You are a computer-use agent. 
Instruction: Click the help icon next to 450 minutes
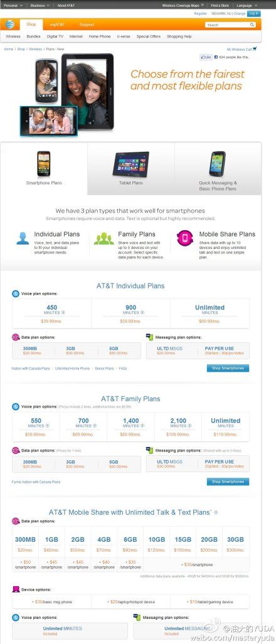[63, 312]
